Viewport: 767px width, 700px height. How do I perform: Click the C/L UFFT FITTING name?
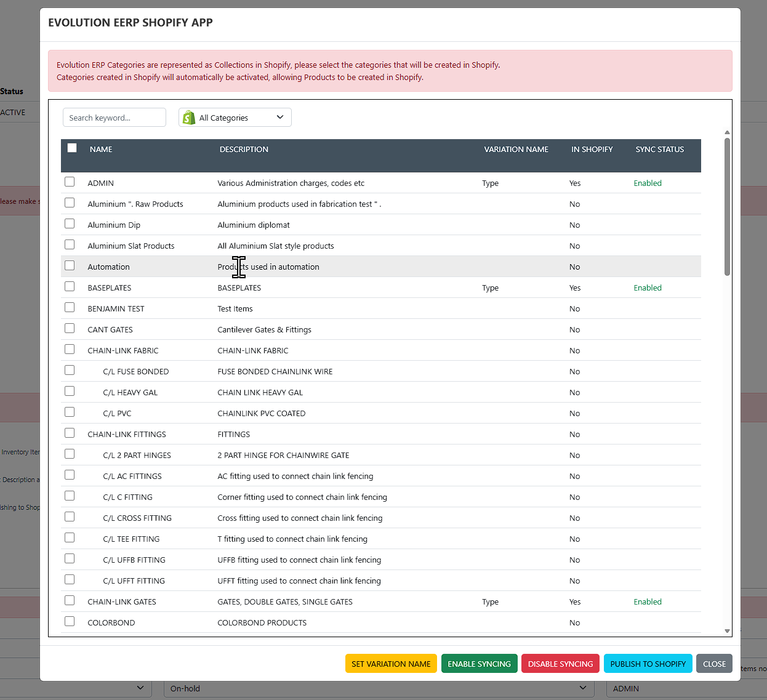[x=134, y=581]
